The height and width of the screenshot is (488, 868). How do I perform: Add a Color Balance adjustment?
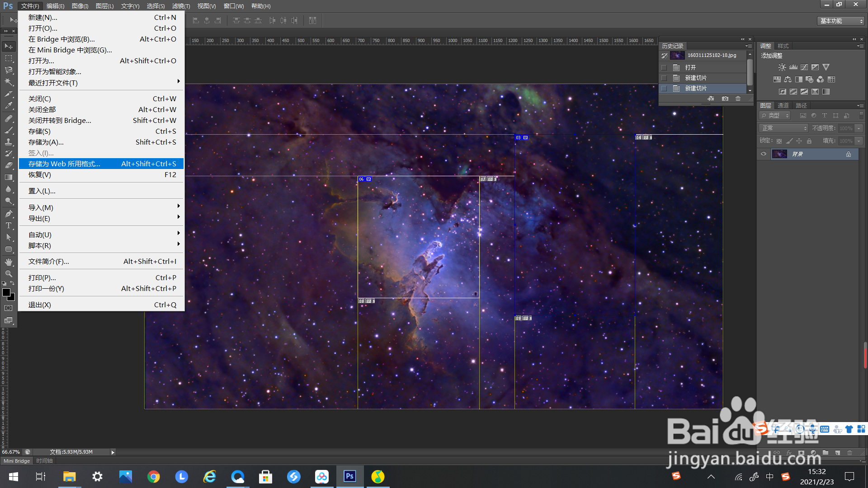point(788,80)
